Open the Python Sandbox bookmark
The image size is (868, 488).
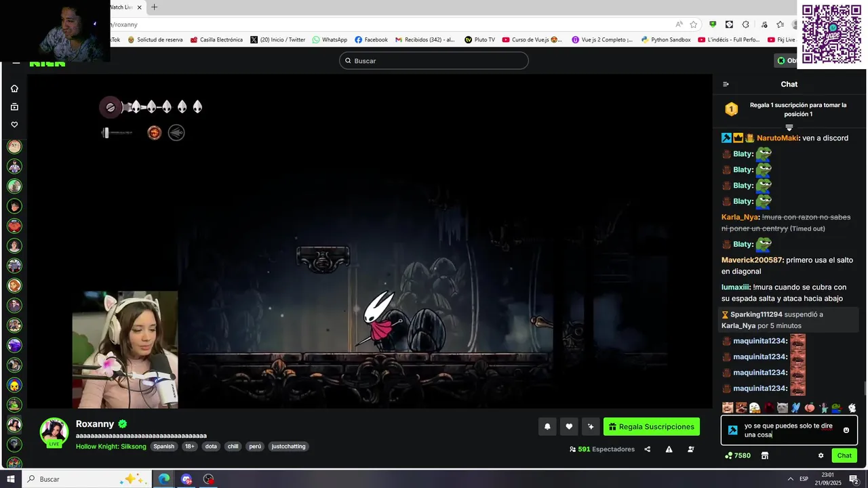click(x=666, y=40)
